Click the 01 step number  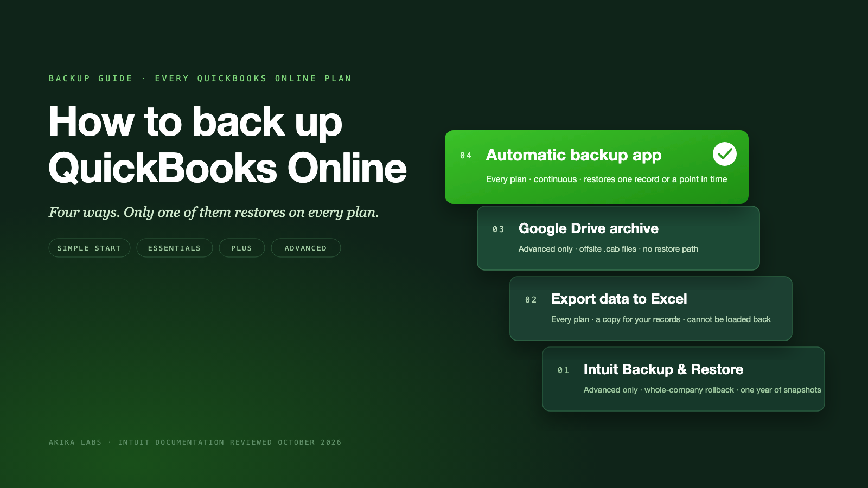564,370
